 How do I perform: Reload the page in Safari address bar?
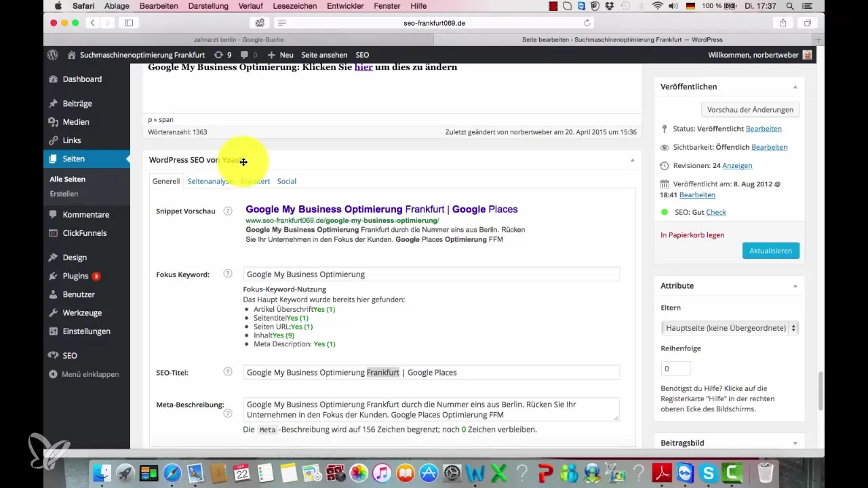tap(587, 22)
